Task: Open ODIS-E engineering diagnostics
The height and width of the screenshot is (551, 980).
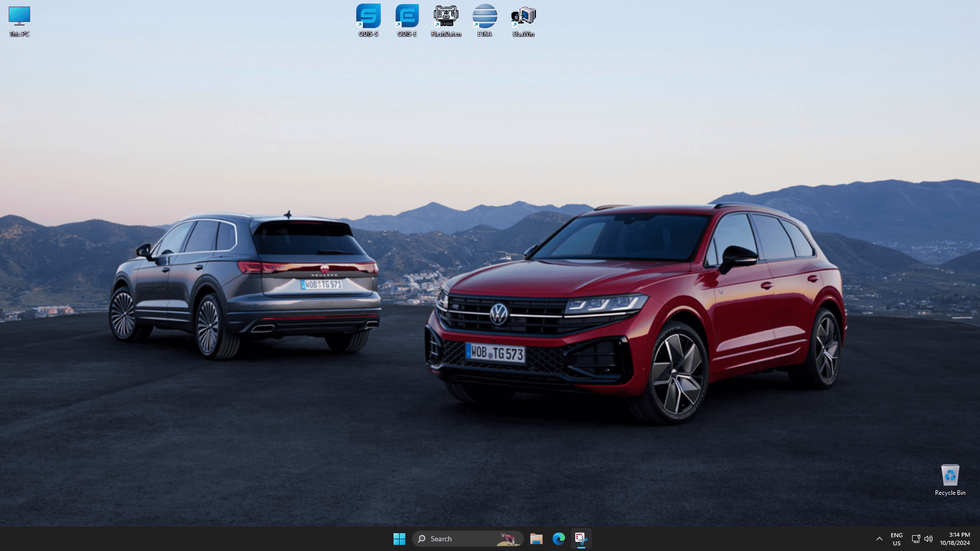Action: pos(406,15)
